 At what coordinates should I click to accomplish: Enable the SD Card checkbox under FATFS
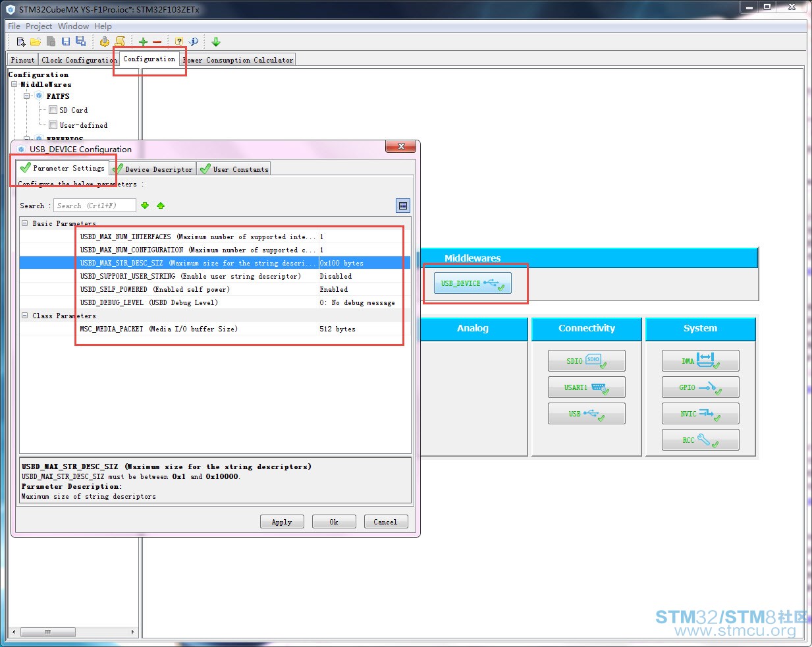click(x=53, y=110)
